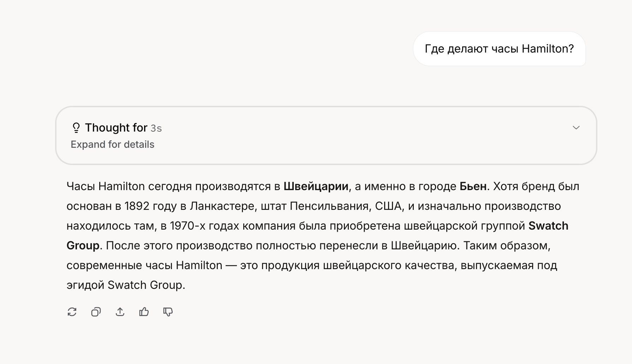Click the regenerate response icon

point(72,312)
